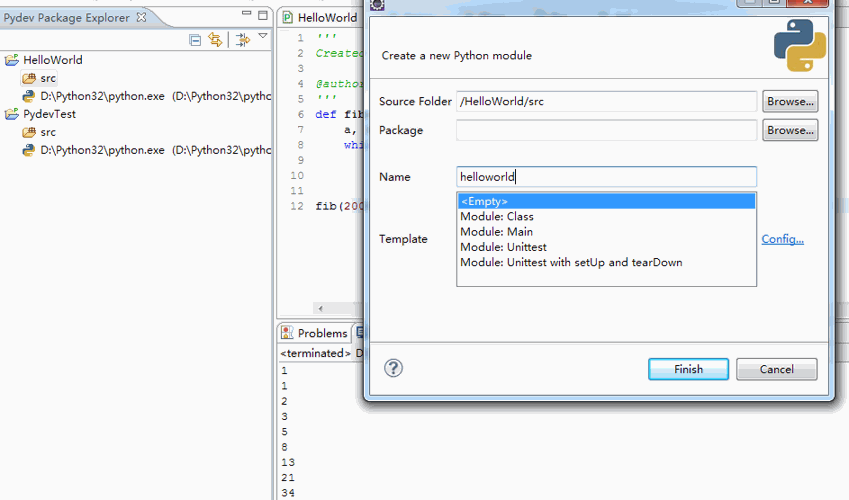849x500 pixels.
Task: Click line 6 def in HelloWorld editor
Action: coord(325,114)
